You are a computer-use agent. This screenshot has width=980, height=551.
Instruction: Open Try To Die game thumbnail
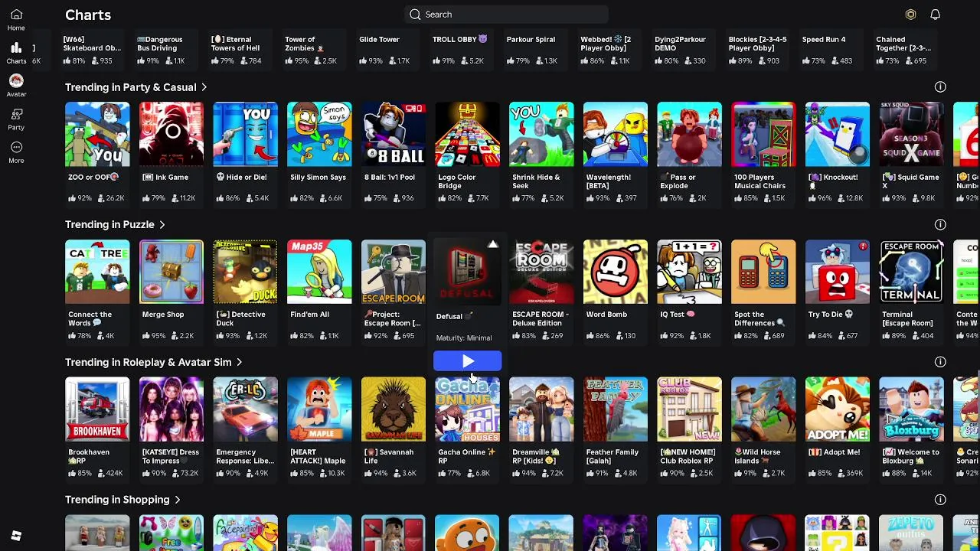(838, 272)
